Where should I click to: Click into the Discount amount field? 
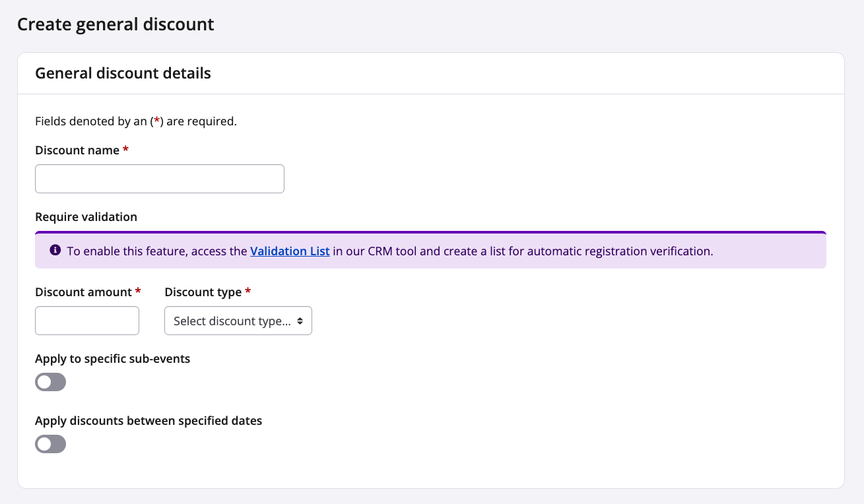pyautogui.click(x=87, y=321)
